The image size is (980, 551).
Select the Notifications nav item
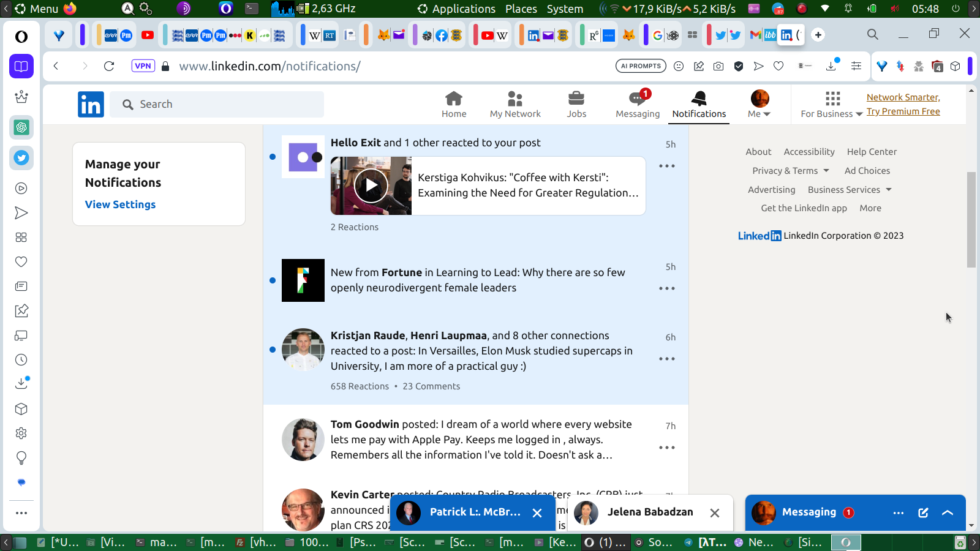coord(699,104)
